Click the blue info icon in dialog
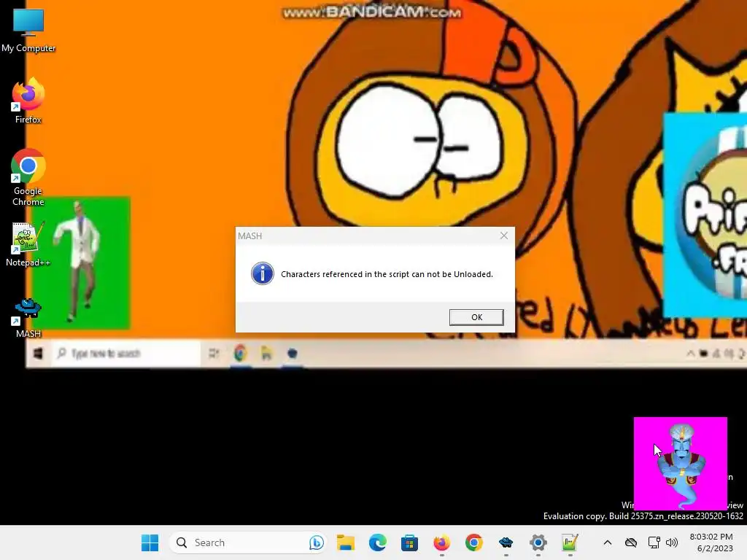 click(263, 273)
